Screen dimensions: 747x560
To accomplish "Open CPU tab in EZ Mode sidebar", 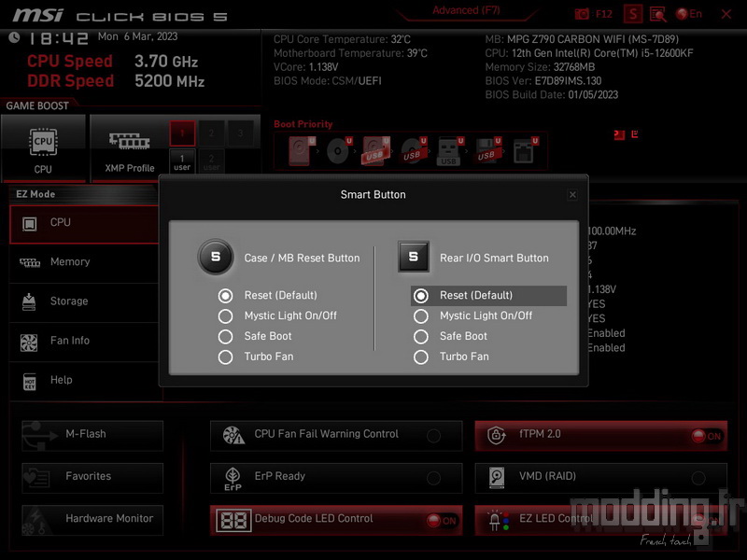I will [x=84, y=224].
